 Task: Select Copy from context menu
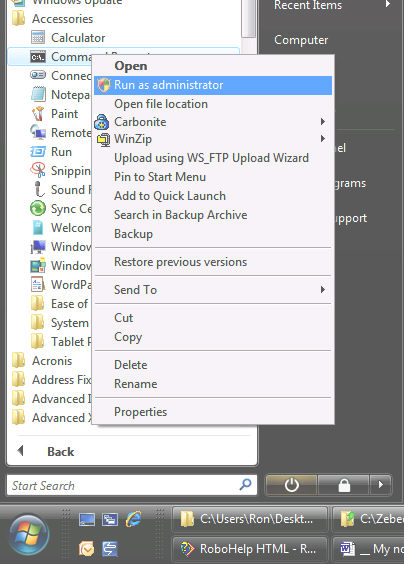(x=213, y=337)
